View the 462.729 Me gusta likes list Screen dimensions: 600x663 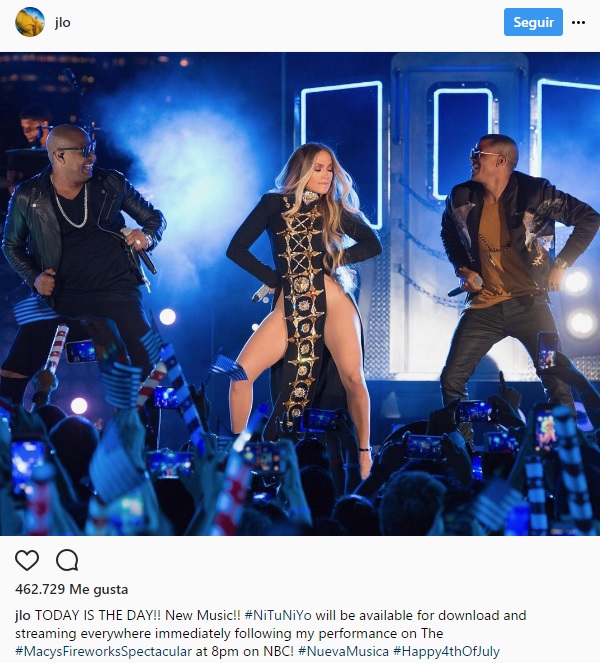point(71,589)
